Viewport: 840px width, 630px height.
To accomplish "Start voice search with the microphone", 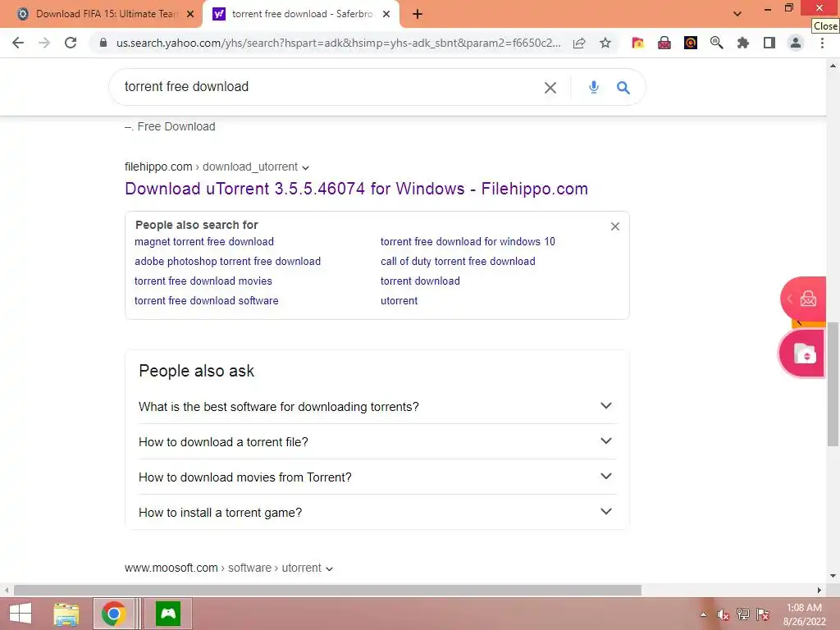I will point(594,87).
